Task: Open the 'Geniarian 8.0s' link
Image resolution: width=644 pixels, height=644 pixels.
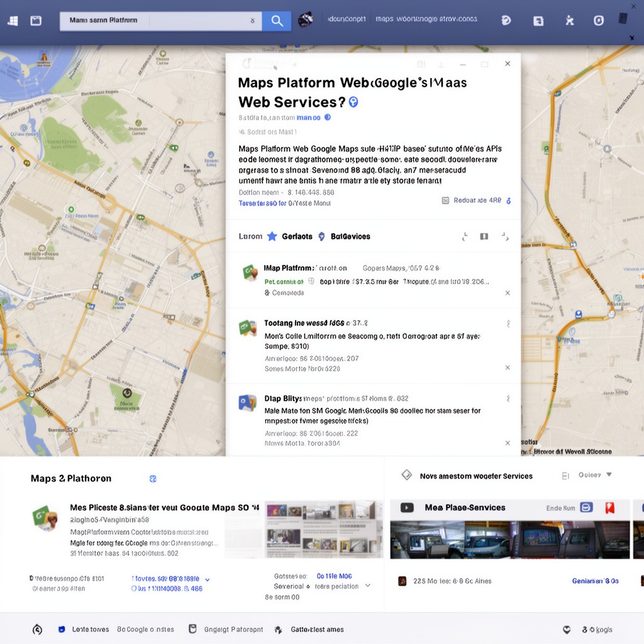Action: (x=596, y=580)
